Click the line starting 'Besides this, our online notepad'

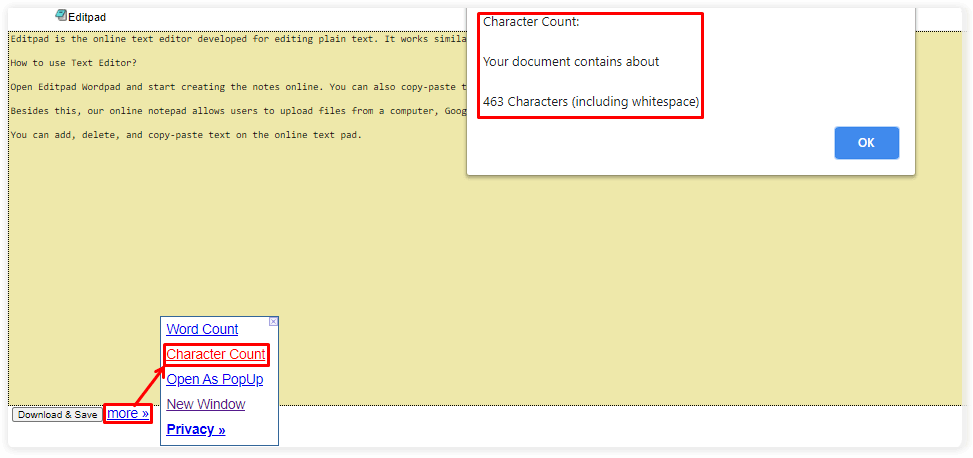[238, 110]
